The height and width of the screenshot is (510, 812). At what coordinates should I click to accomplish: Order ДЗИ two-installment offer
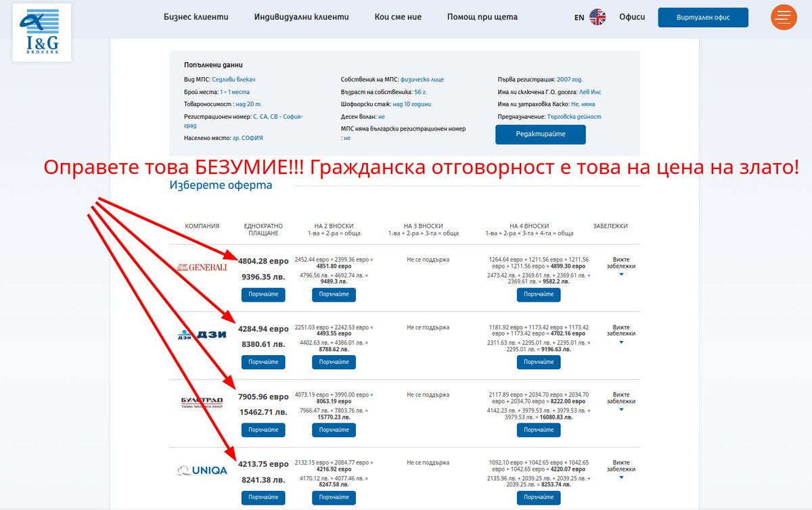coord(334,362)
